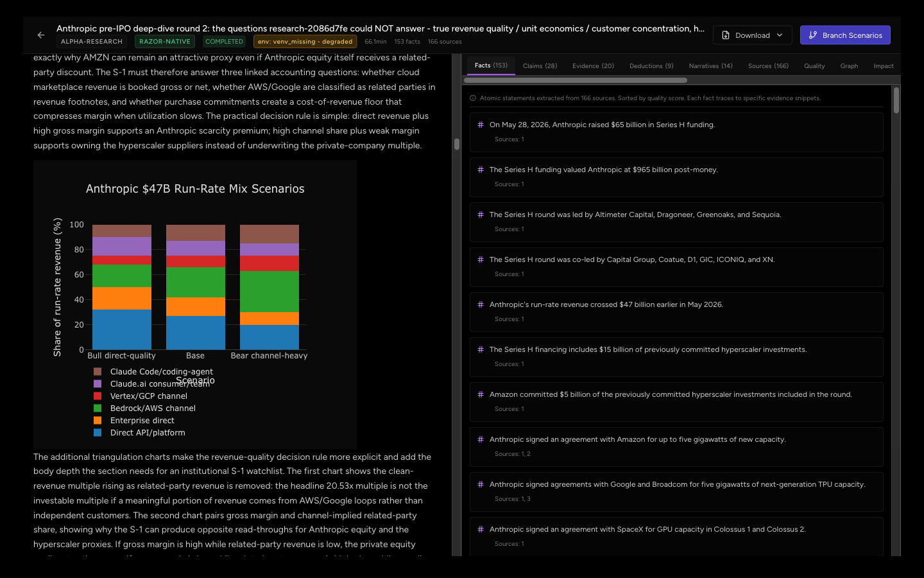924x578 pixels.
Task: Click the '66.1min' duration in header
Action: click(x=375, y=42)
